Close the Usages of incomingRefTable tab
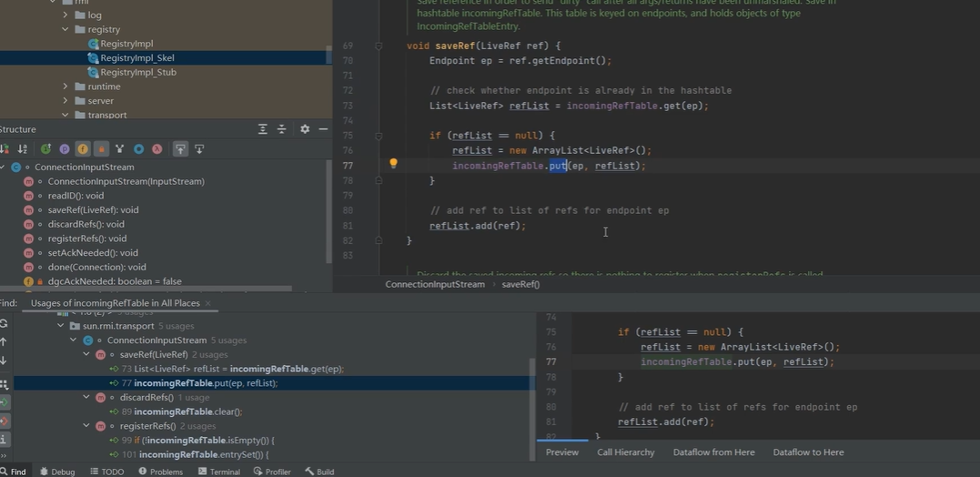The height and width of the screenshot is (477, 980). pos(208,303)
